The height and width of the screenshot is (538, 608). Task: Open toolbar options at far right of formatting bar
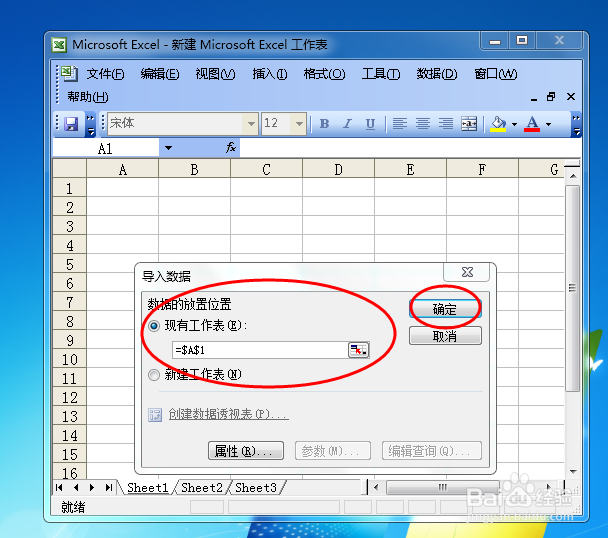click(577, 124)
